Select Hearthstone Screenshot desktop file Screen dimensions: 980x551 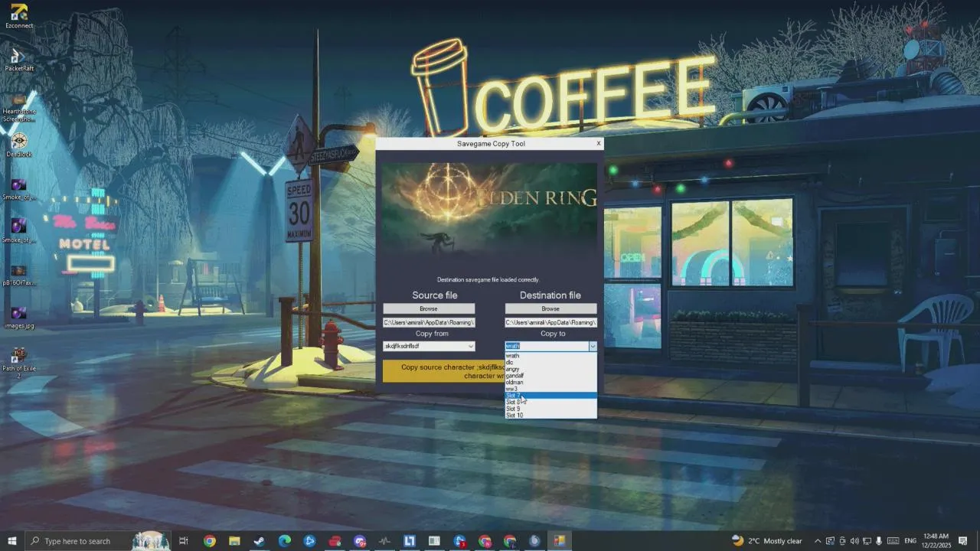(19, 107)
